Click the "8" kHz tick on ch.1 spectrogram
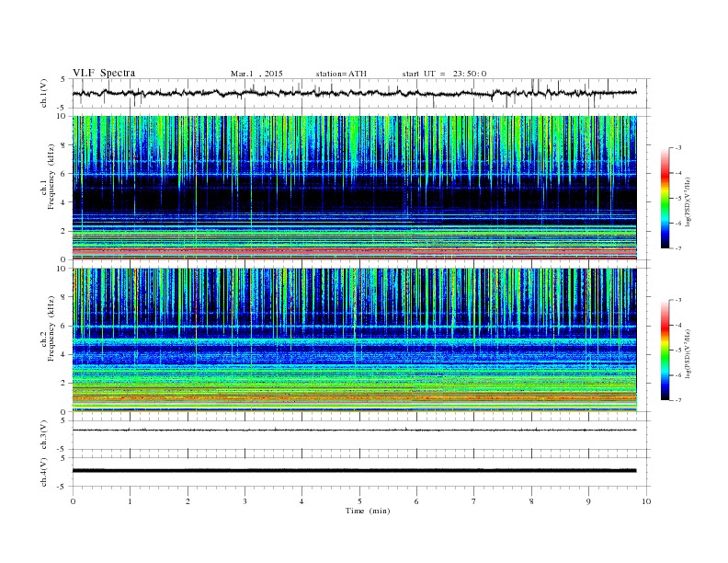 [64, 145]
